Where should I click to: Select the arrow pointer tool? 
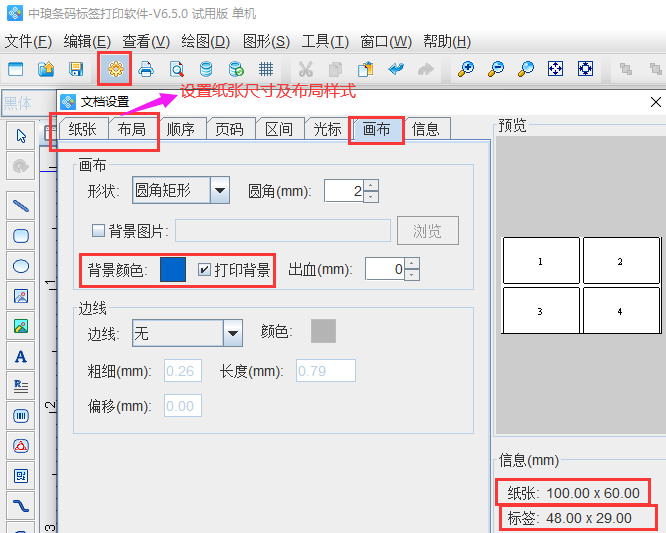(x=21, y=136)
